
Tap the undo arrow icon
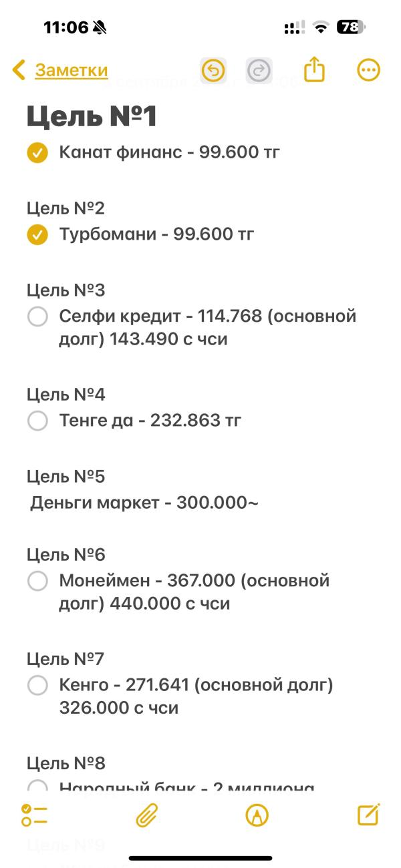(213, 70)
